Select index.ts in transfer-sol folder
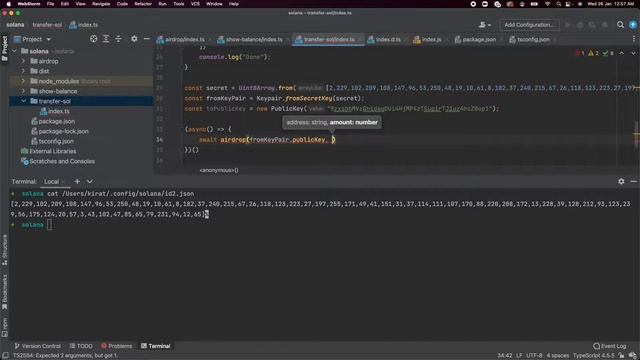This screenshot has width=640, height=360. coord(58,111)
